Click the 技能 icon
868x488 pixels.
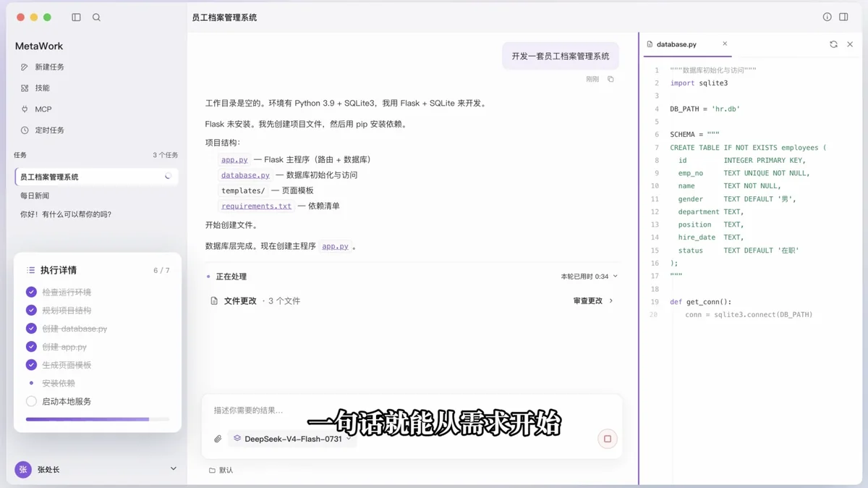click(x=25, y=88)
